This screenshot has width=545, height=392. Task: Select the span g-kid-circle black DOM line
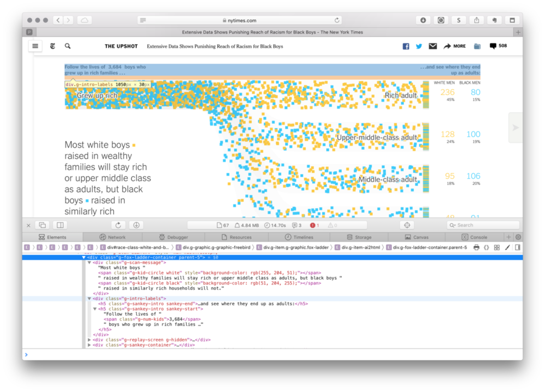[x=210, y=283]
